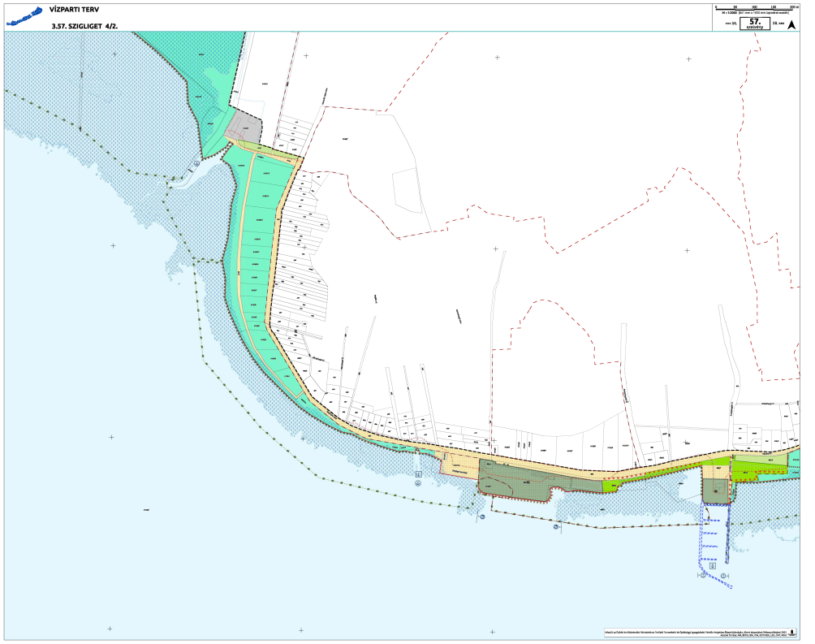Image resolution: width=815 pixels, height=644 pixels.
Task: Click the north arrow symbol
Action: pos(791,24)
